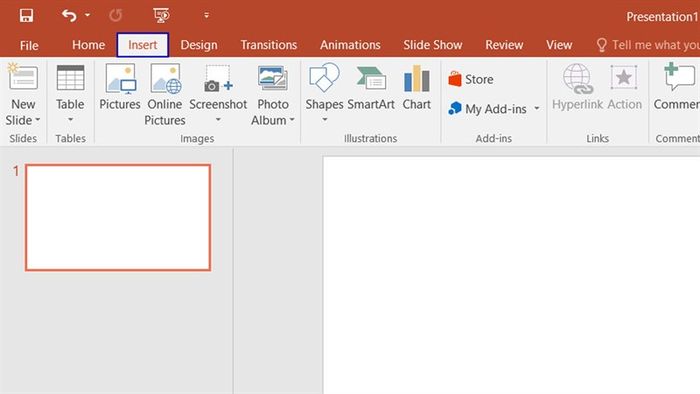Click the Pictures icon
Viewport: 700px width, 394px height.
click(x=120, y=87)
